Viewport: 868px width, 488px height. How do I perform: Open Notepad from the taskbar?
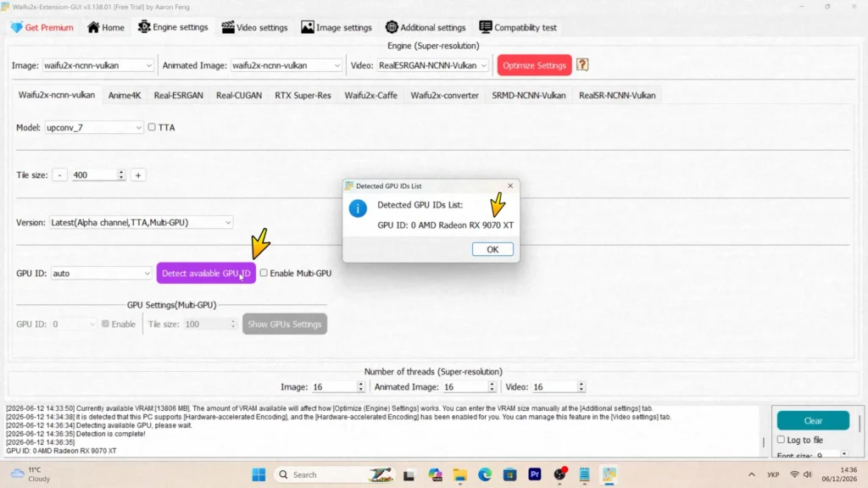pyautogui.click(x=585, y=474)
